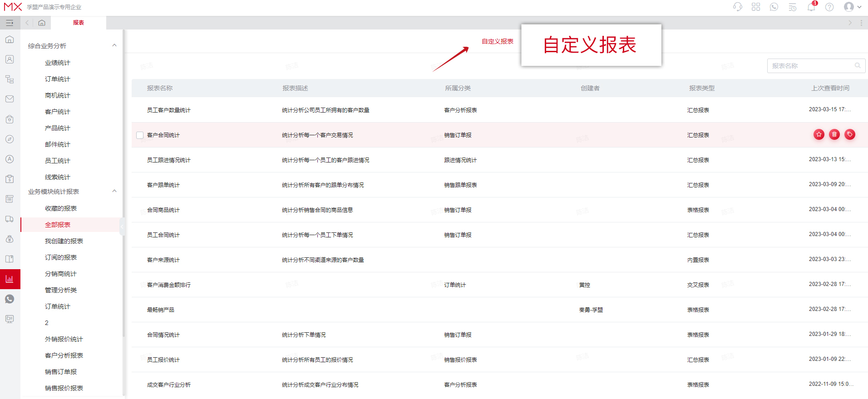Click the delivery truck icon in left sidebar
Screen dimensions: 868x399
[10, 219]
